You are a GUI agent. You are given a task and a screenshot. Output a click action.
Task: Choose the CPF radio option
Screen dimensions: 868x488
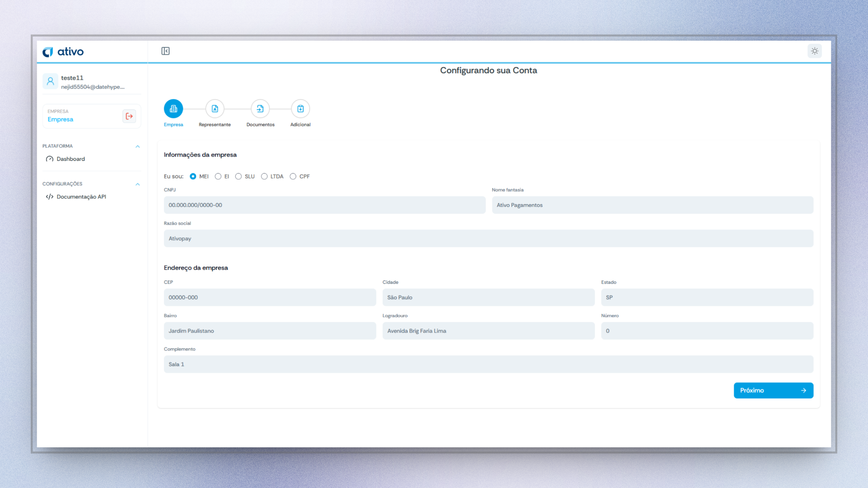[x=293, y=177]
